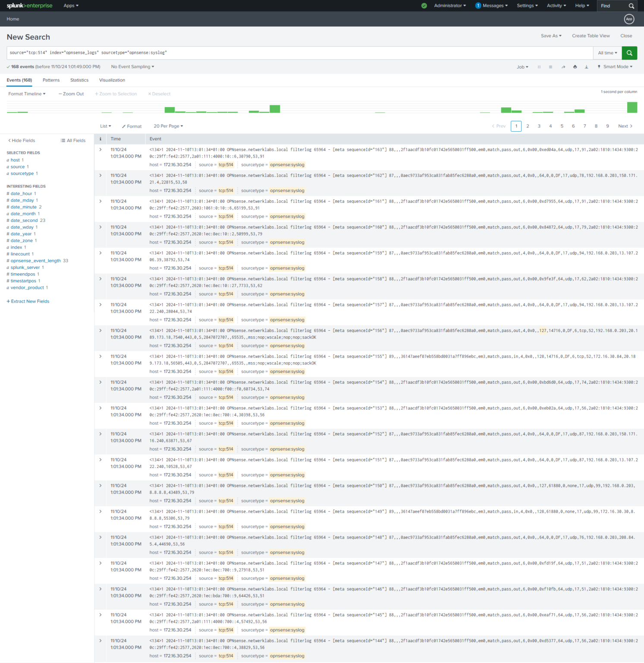Image resolution: width=644 pixels, height=663 pixels.
Task: Stop the search job
Action: 551,66
